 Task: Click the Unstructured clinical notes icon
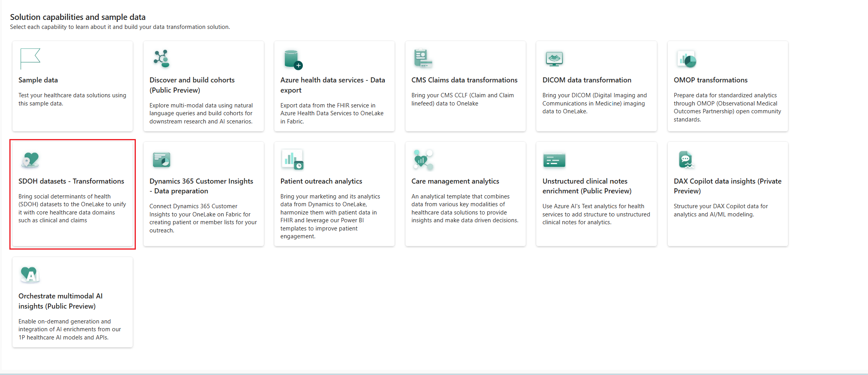pyautogui.click(x=554, y=160)
